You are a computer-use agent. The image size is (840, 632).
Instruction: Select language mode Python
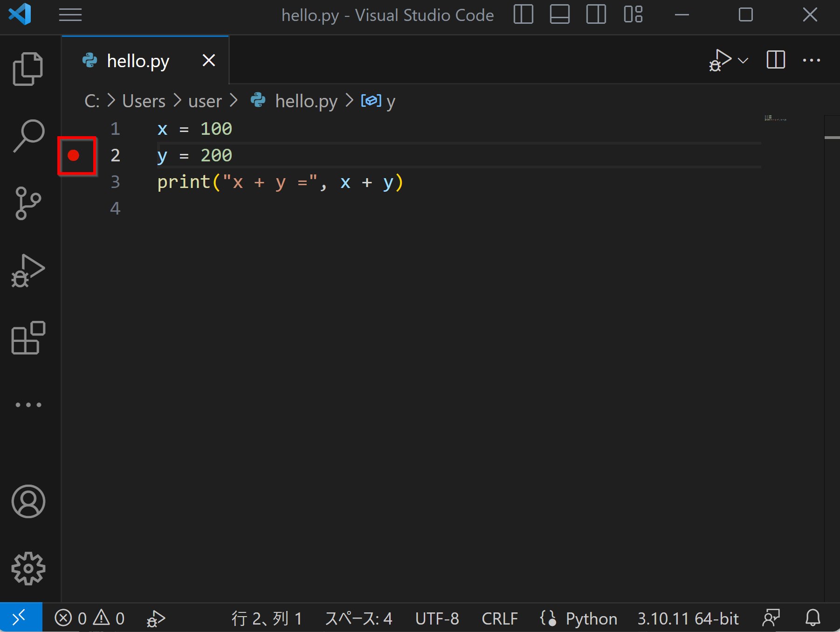(x=591, y=618)
